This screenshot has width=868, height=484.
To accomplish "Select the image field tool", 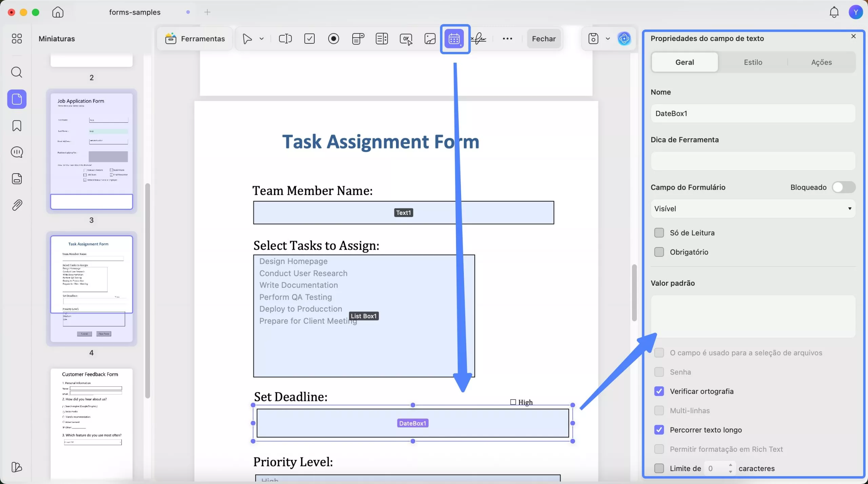I will click(x=430, y=39).
